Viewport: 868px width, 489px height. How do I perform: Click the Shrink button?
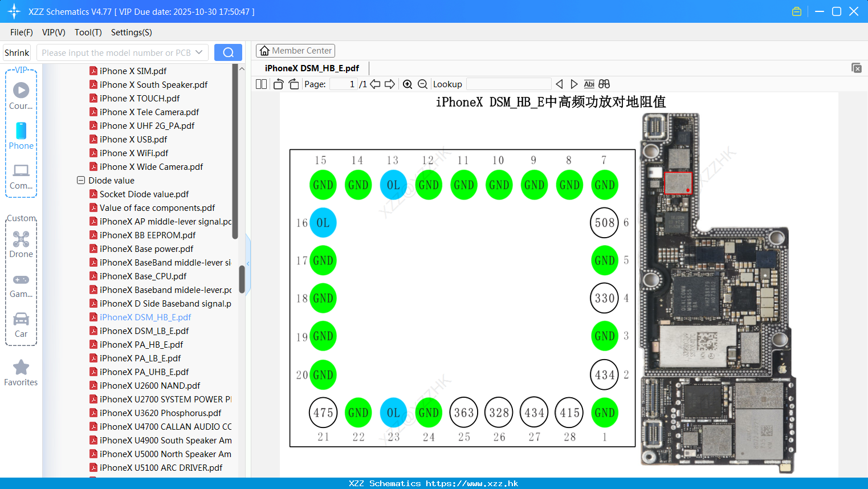pyautogui.click(x=17, y=52)
